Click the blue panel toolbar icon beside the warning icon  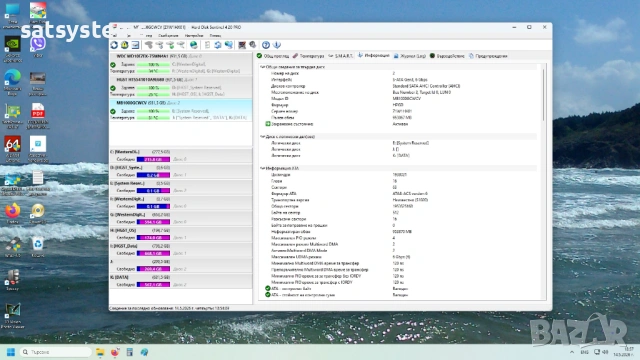(x=135, y=45)
